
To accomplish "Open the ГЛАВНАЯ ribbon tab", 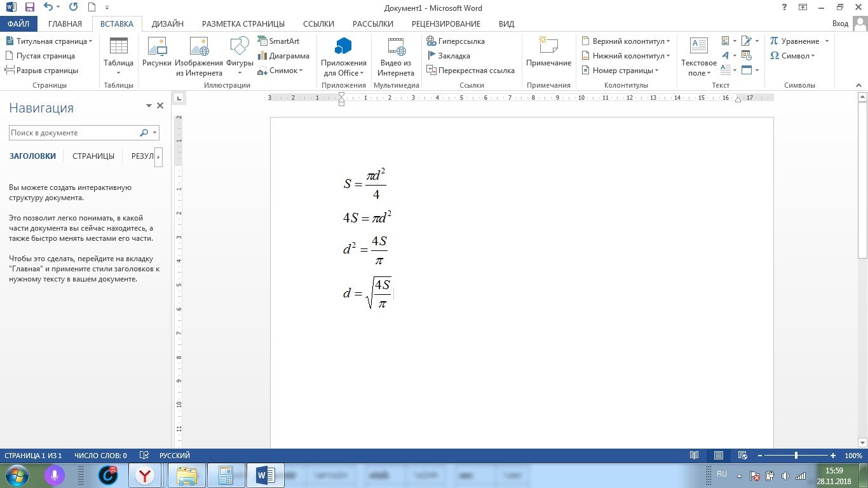I will pos(65,24).
